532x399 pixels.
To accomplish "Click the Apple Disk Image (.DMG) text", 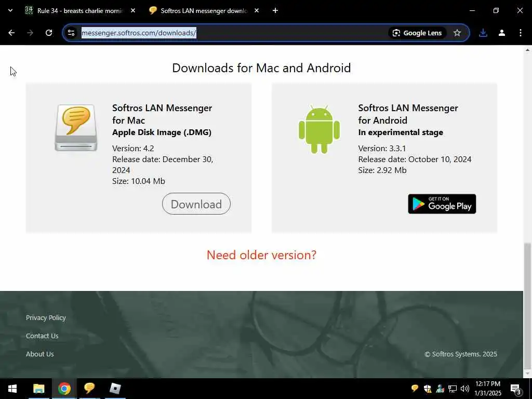I will [x=162, y=132].
